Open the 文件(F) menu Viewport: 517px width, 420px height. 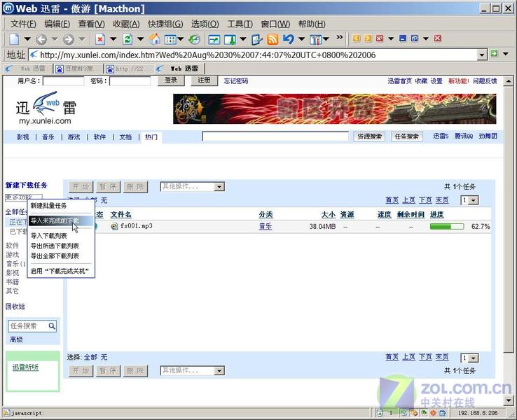click(x=23, y=24)
